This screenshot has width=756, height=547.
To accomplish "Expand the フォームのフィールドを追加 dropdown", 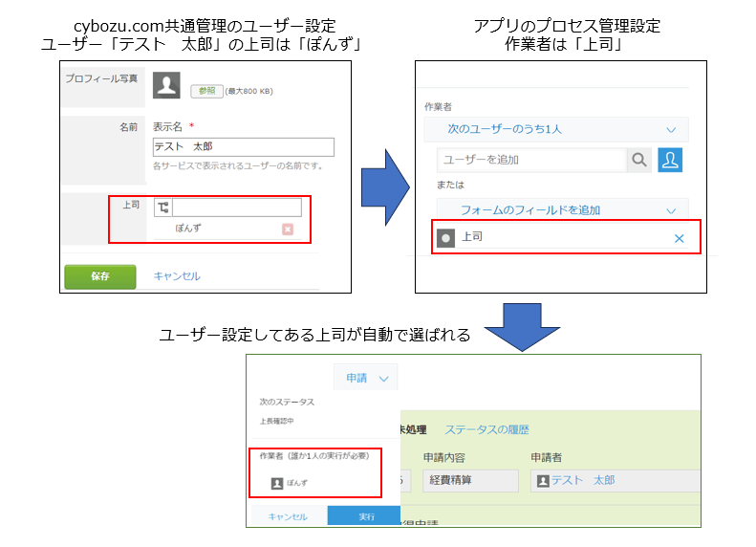I will [563, 209].
